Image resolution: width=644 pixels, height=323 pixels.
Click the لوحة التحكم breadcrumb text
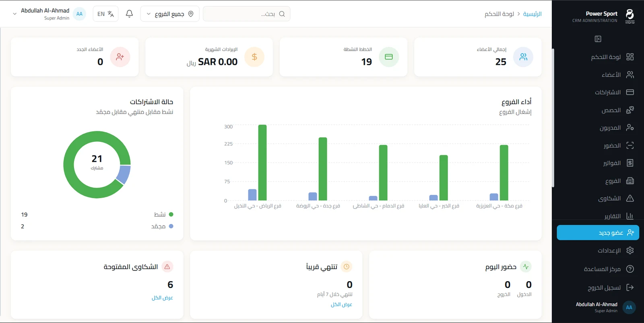point(499,14)
